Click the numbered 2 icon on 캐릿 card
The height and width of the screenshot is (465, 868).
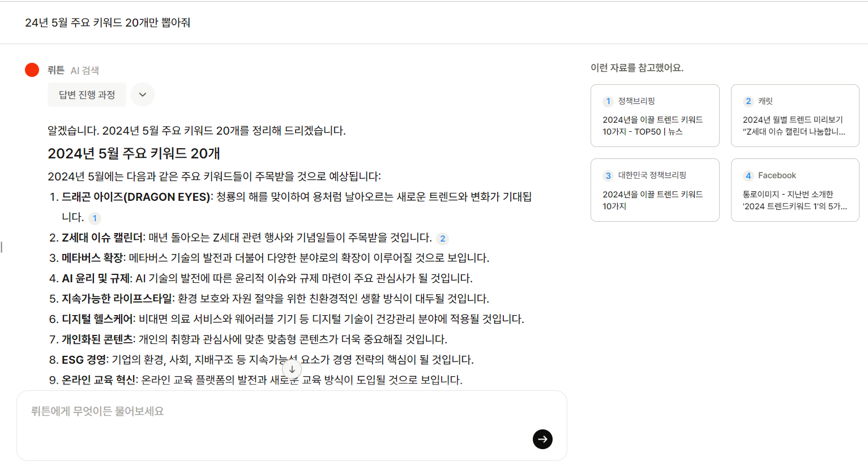[x=748, y=101]
